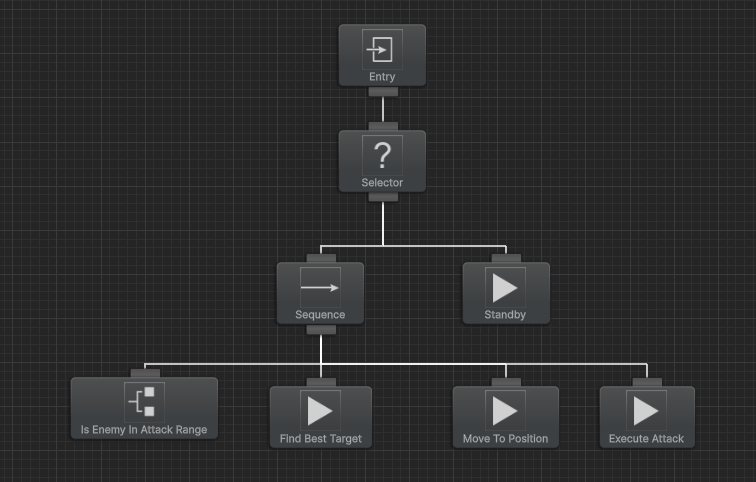
Task: Click the Sequence node's bottom output port
Action: [x=320, y=329]
